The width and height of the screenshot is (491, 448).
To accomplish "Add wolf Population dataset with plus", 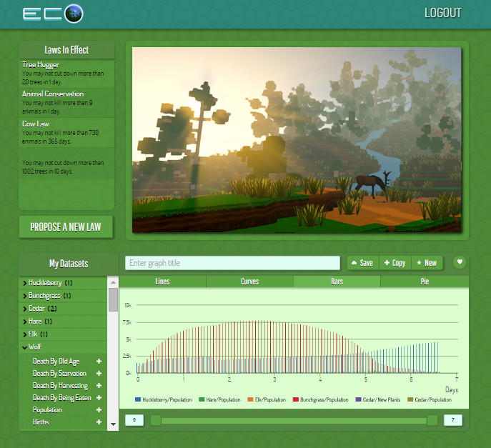I will point(99,410).
